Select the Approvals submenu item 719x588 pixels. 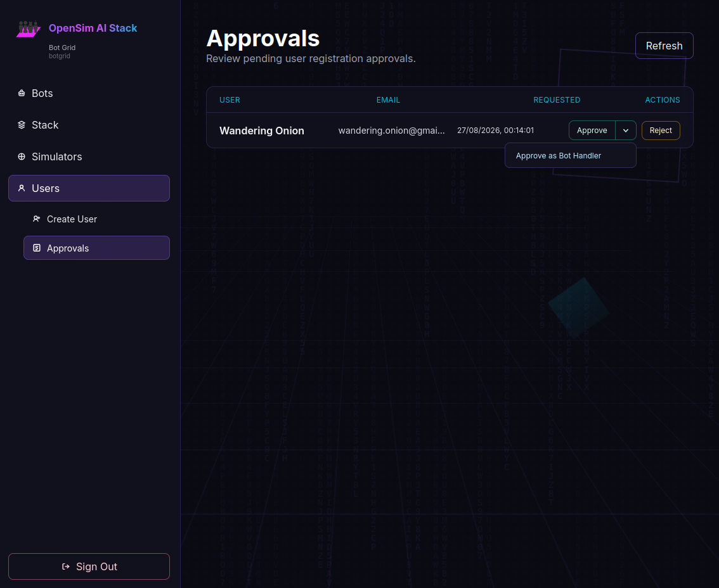tap(97, 248)
